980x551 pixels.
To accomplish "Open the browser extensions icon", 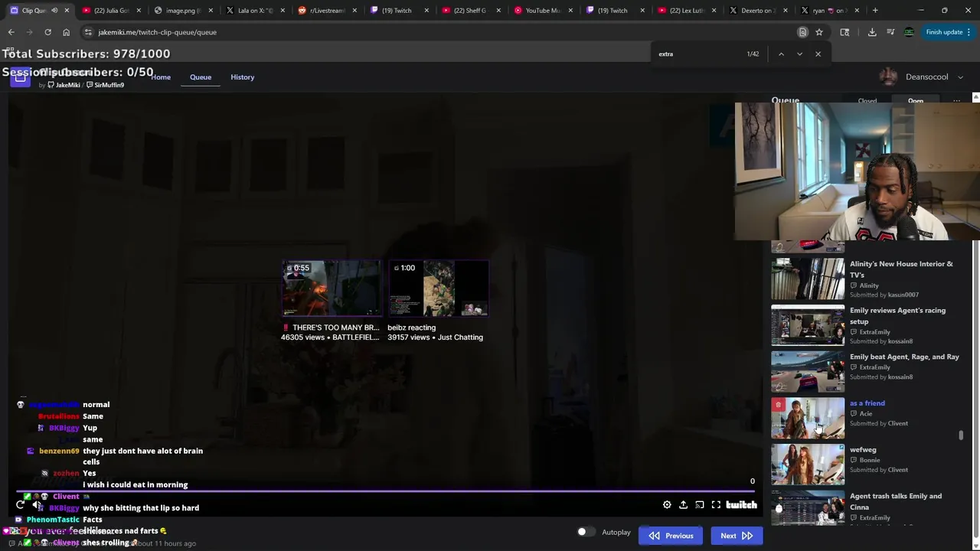I will tap(844, 32).
